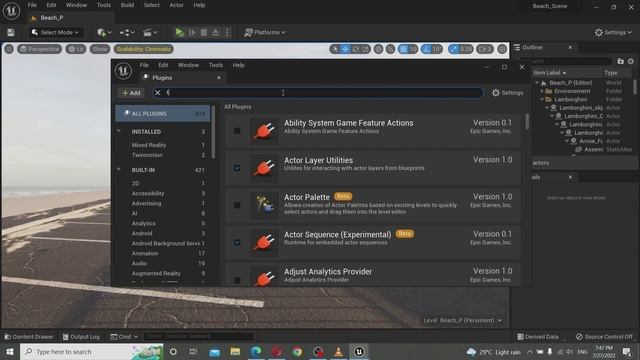Select the viewport translate tool
The width and height of the screenshot is (640, 360).
click(345, 49)
